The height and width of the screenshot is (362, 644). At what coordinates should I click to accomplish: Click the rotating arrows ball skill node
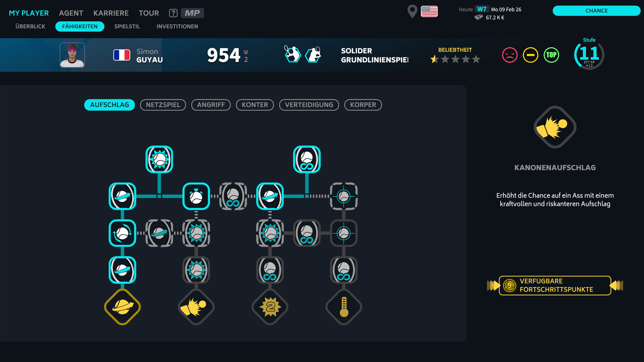pos(122,233)
